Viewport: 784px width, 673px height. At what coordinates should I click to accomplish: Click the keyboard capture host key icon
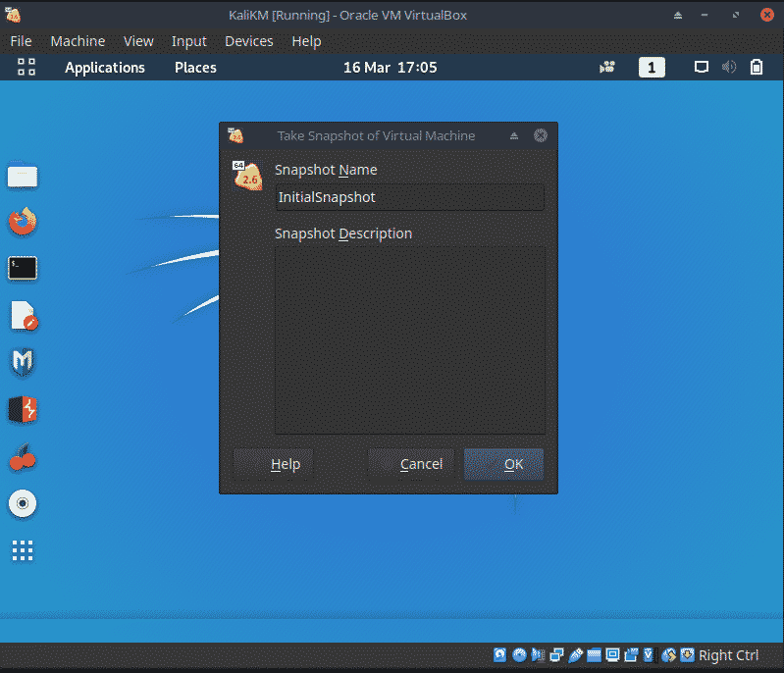click(688, 655)
